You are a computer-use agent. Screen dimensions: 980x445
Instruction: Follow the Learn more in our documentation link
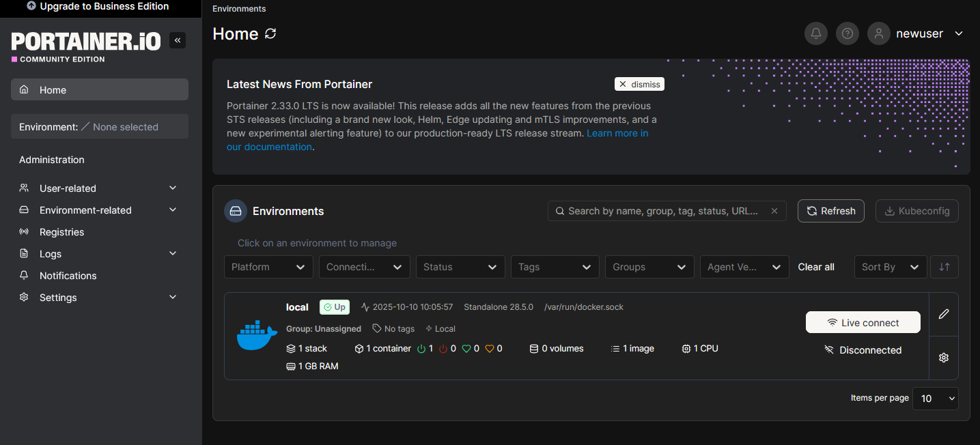tap(617, 133)
